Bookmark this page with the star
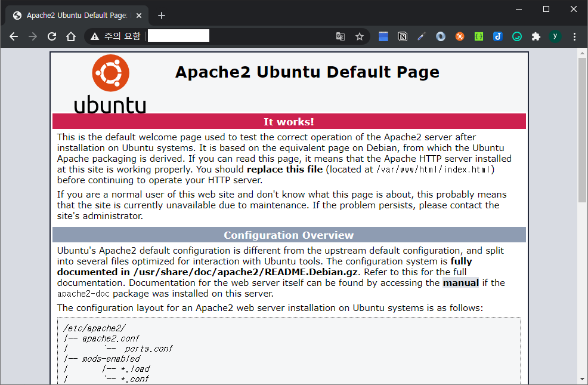The width and height of the screenshot is (588, 385). (360, 36)
